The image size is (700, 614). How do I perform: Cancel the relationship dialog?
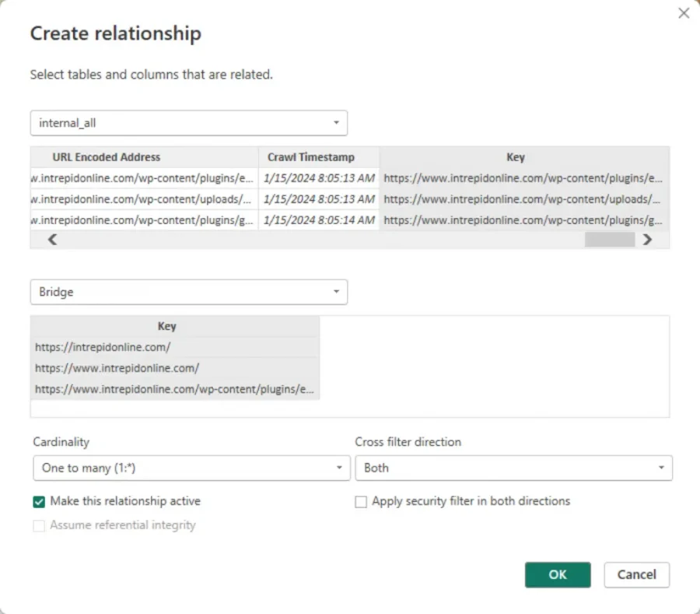(x=636, y=575)
